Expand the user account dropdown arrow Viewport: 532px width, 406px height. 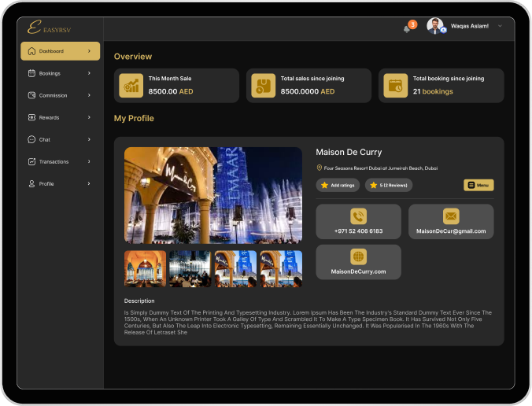coord(500,26)
